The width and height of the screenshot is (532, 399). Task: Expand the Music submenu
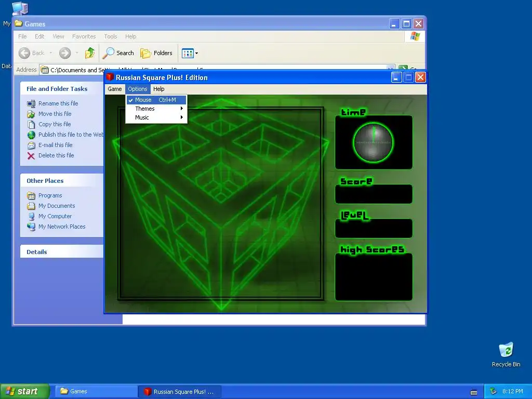tap(156, 117)
